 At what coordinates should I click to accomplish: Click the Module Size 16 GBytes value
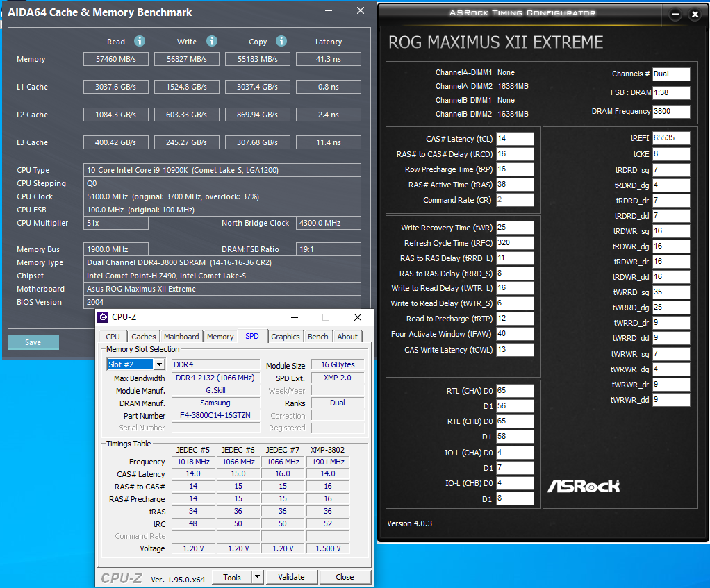tap(338, 364)
